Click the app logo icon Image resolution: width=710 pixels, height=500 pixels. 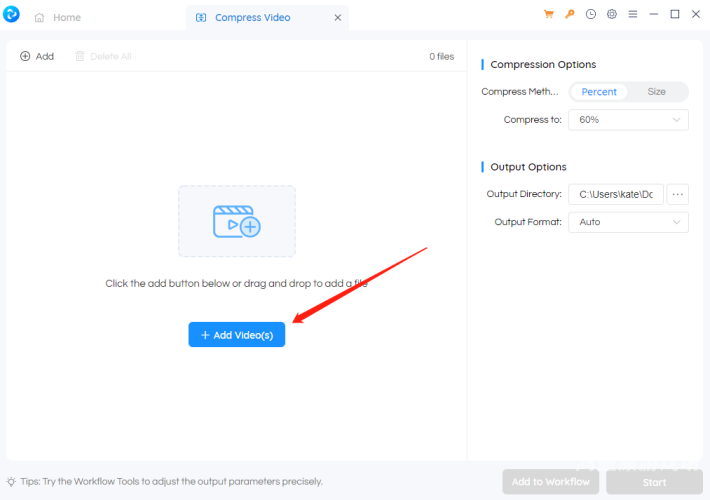pos(11,14)
